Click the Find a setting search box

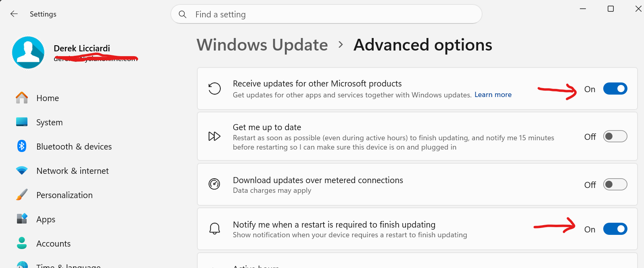[326, 14]
